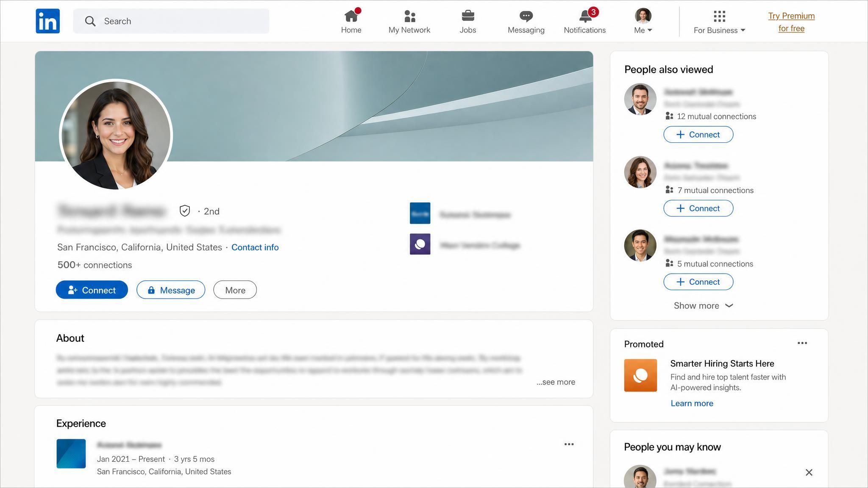868x488 pixels.
Task: View Notifications
Action: (x=584, y=21)
